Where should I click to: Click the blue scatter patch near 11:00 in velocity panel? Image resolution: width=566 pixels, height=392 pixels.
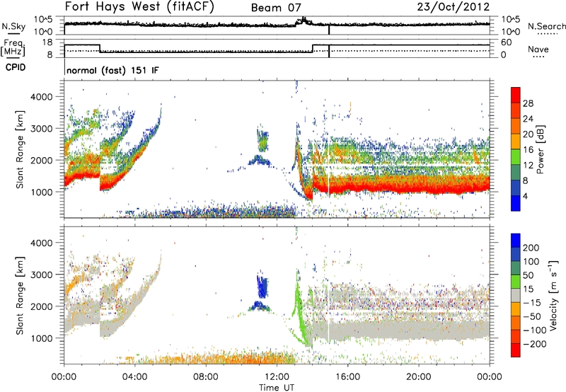point(262,287)
